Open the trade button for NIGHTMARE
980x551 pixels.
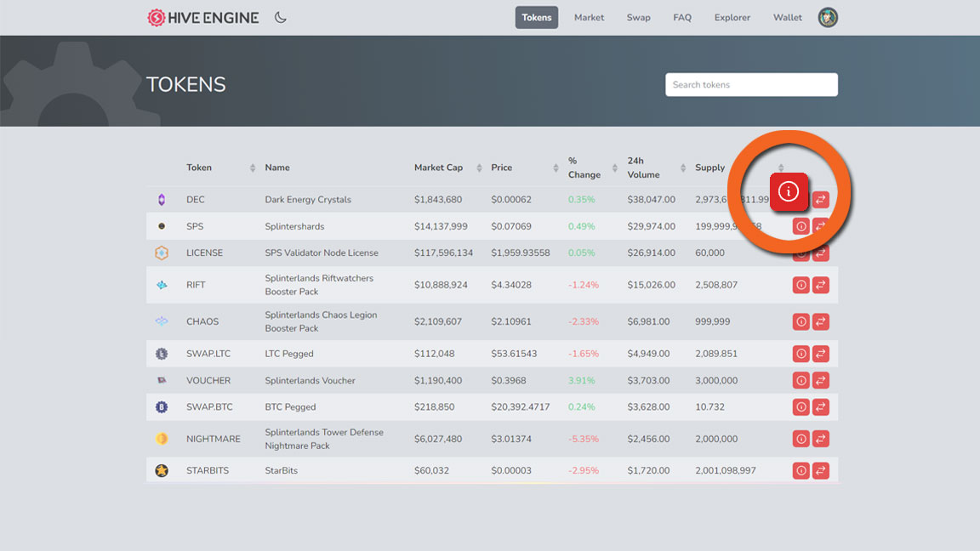(821, 439)
